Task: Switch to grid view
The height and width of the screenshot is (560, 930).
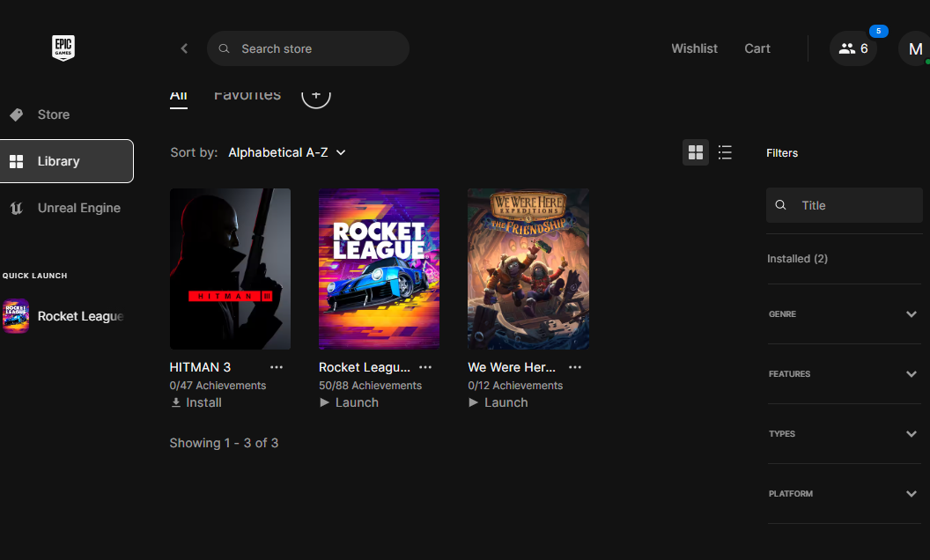Action: [696, 152]
